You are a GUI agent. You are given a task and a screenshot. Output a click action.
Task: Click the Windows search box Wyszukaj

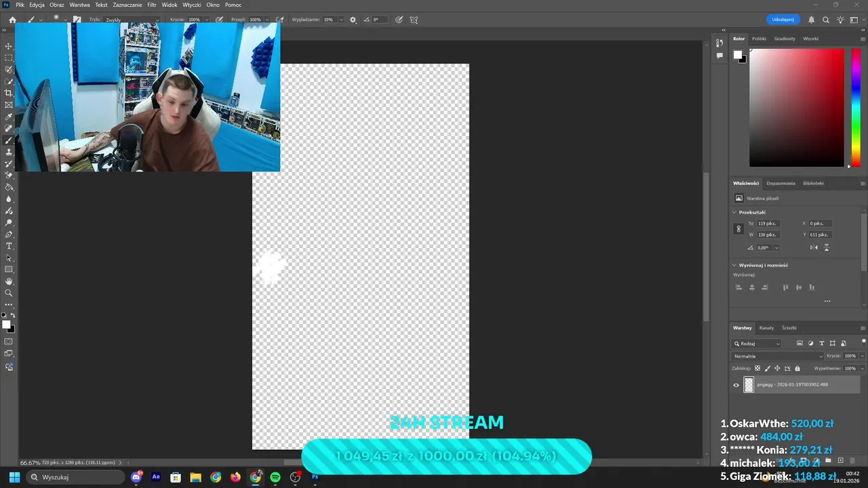(77, 477)
